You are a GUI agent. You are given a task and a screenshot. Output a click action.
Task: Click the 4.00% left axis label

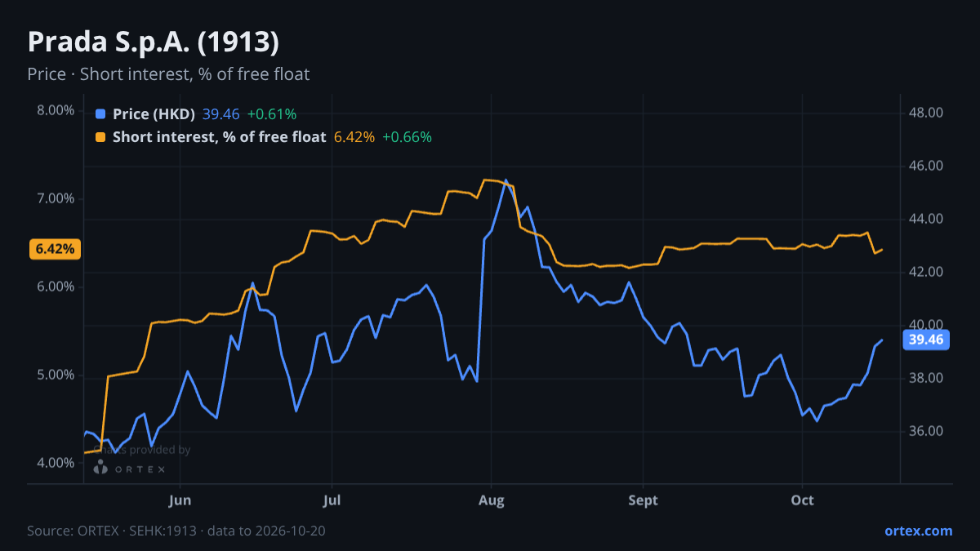click(56, 464)
